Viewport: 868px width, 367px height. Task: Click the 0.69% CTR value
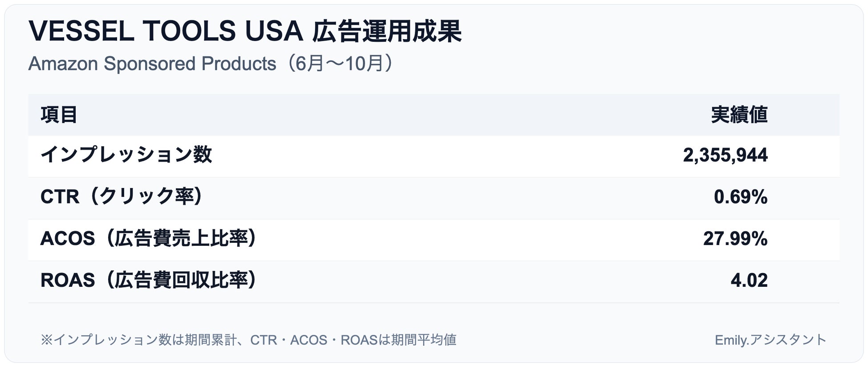tap(740, 196)
